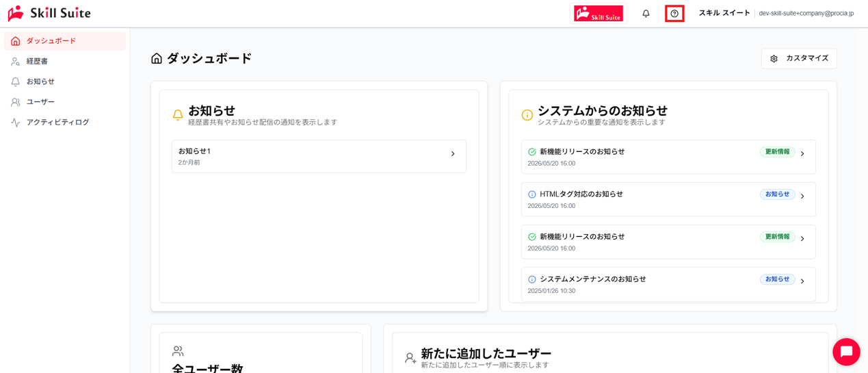Click the activity pulse icon beside アクティビティログ
Viewport: 868px width, 373px height.
pyautogui.click(x=15, y=123)
